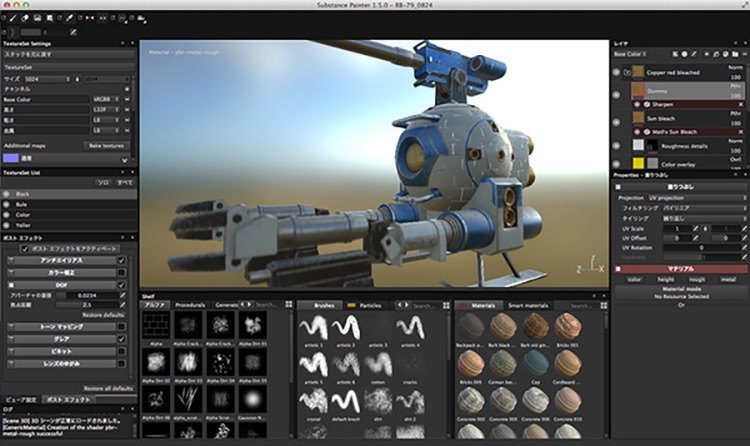The width and height of the screenshot is (750, 446).
Task: Delete layer using the minus icon in layers toolbar
Action: point(744,54)
